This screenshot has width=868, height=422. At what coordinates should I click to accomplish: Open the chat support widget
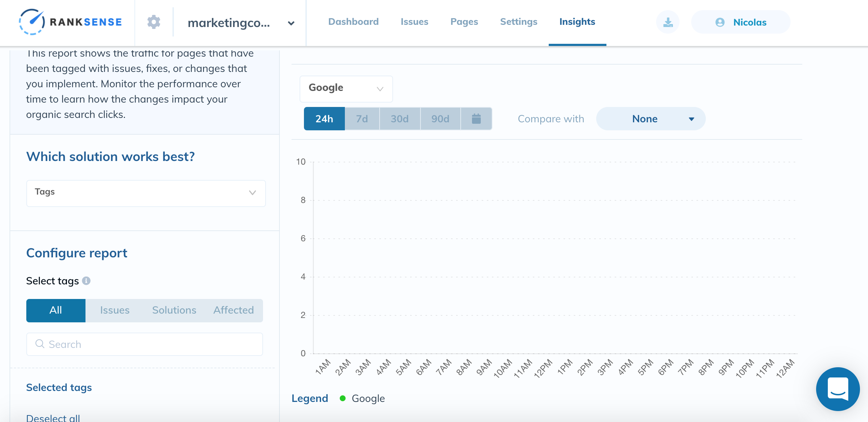pos(838,389)
